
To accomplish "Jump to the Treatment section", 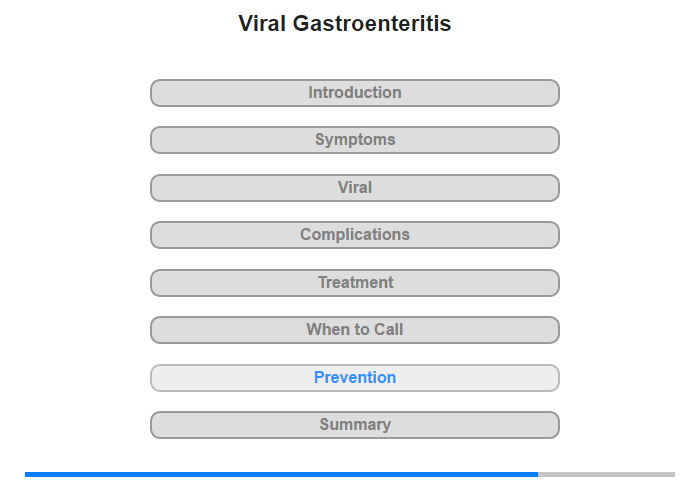I will [x=354, y=283].
